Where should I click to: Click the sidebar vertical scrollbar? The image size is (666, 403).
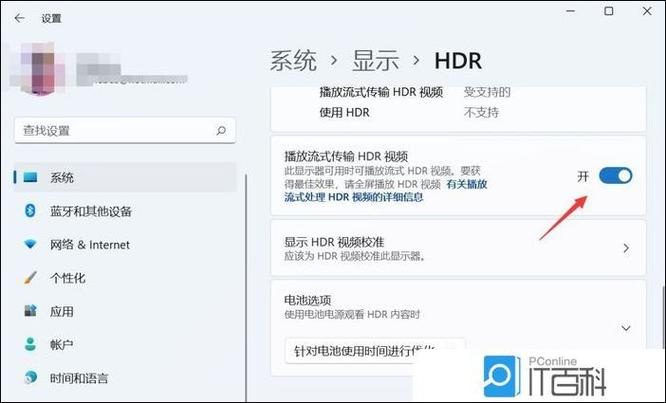point(246,287)
